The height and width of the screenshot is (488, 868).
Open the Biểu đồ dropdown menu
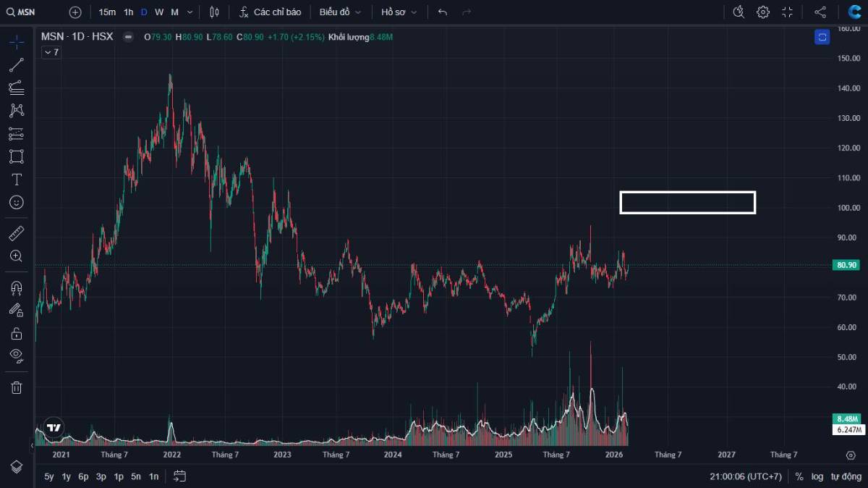coord(340,12)
